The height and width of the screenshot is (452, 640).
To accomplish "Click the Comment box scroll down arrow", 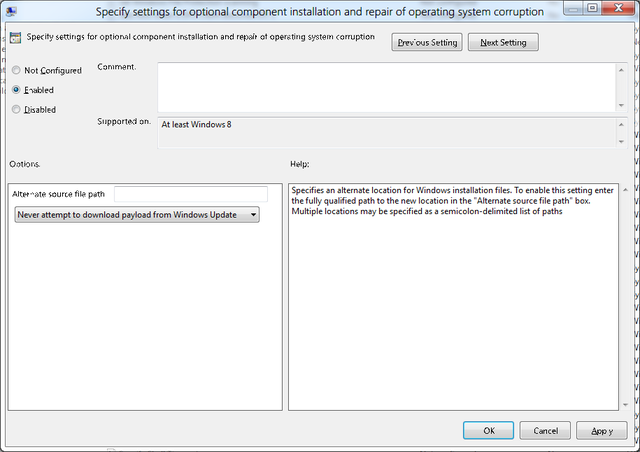I will point(620,104).
